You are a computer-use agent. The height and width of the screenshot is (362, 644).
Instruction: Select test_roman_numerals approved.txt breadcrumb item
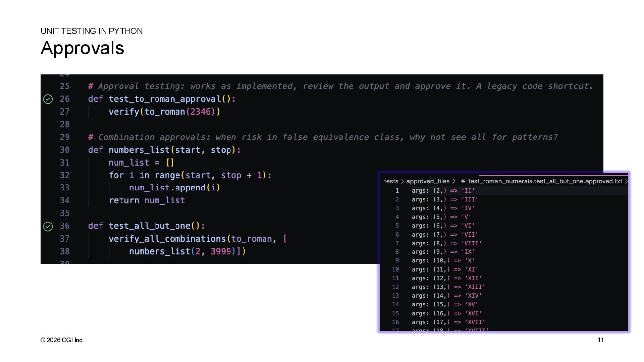[x=545, y=181]
